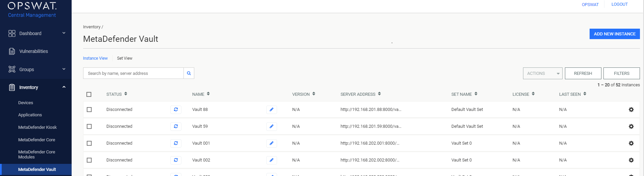Screen dimensions: 644x176
Task: Expand the Groups menu chevron
Action: (64, 69)
